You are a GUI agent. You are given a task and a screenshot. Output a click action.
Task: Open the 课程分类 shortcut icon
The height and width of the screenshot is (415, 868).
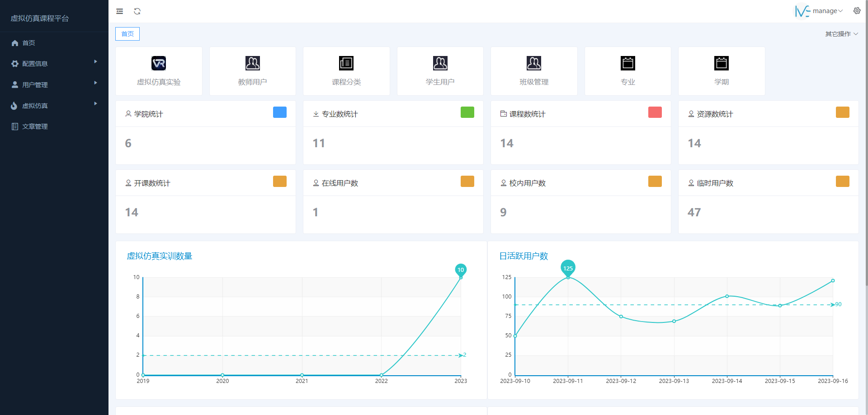click(x=346, y=63)
